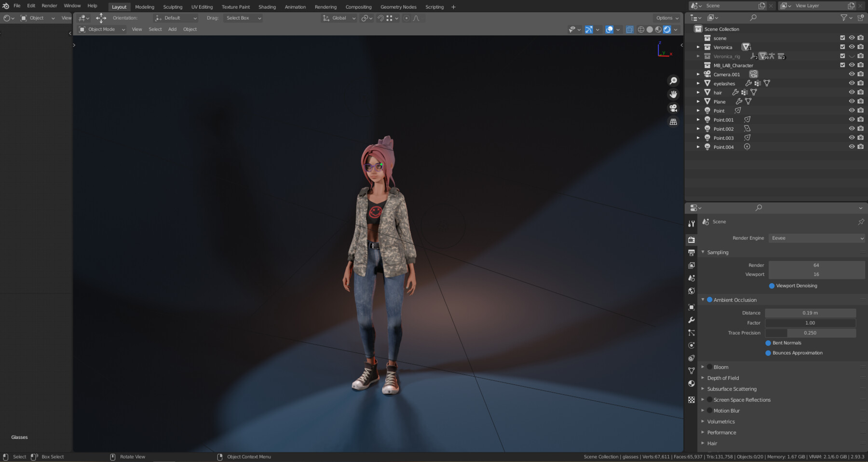This screenshot has height=462, width=868.
Task: Switch viewport to Solid shading mode
Action: coord(650,29)
